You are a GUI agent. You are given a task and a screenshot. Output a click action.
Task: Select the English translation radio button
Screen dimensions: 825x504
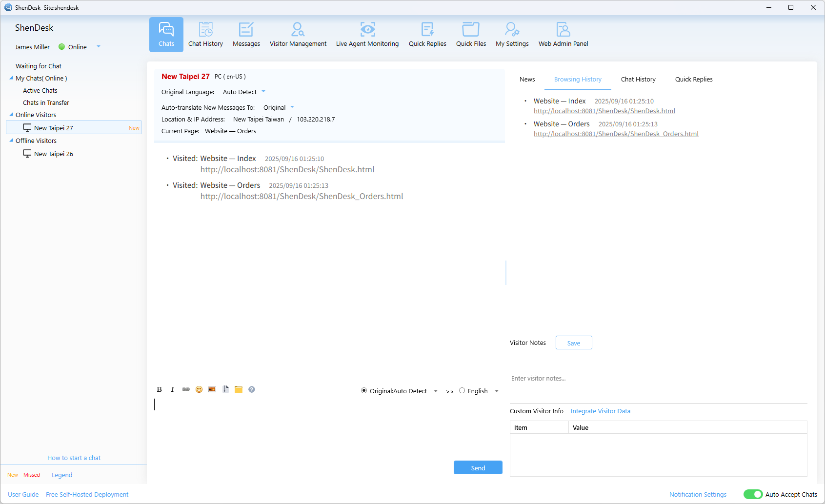click(x=462, y=391)
